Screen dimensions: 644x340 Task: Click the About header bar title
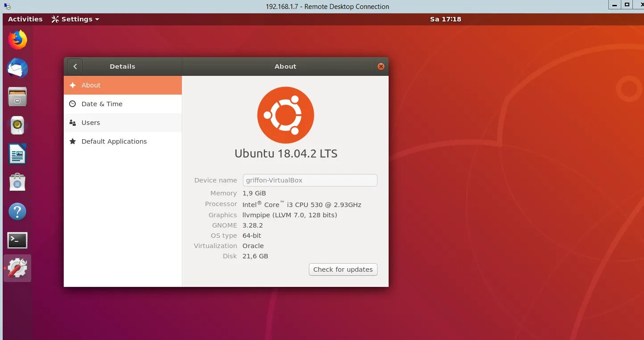coord(285,66)
